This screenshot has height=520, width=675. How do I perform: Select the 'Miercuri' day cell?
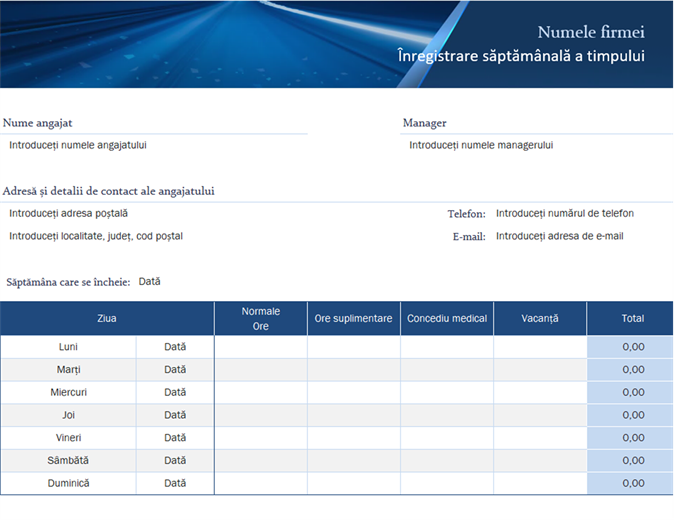[68, 393]
